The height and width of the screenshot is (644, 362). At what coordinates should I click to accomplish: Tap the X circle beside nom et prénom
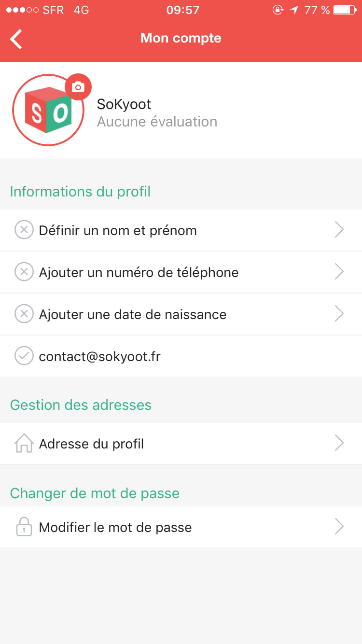click(24, 230)
